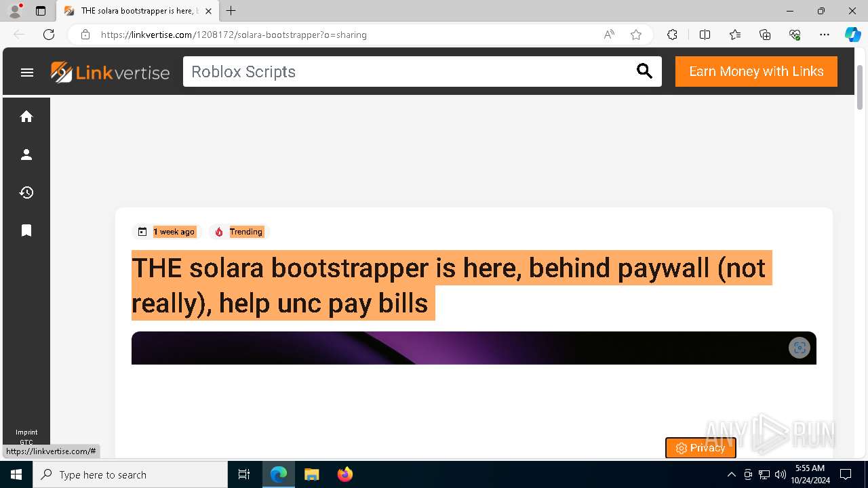Viewport: 868px width, 488px height.
Task: Click the Linkvertise logo
Action: (x=110, y=72)
